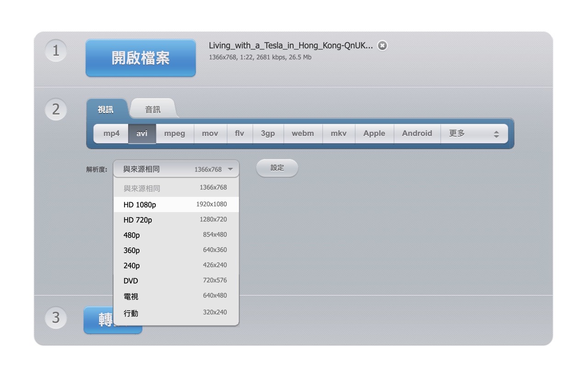This screenshot has width=588, height=378.
Task: Click the 開啟檔案 open file button
Action: [141, 58]
